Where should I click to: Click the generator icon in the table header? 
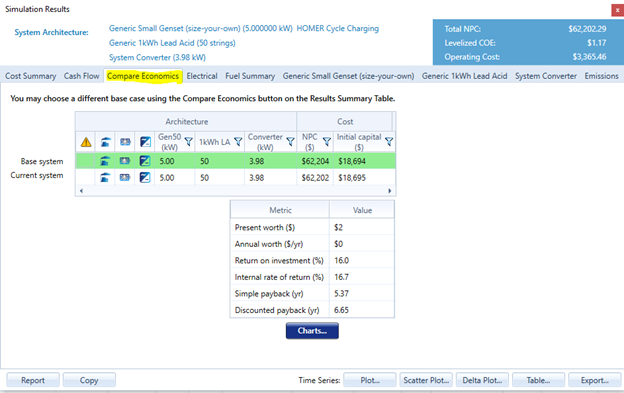(105, 142)
